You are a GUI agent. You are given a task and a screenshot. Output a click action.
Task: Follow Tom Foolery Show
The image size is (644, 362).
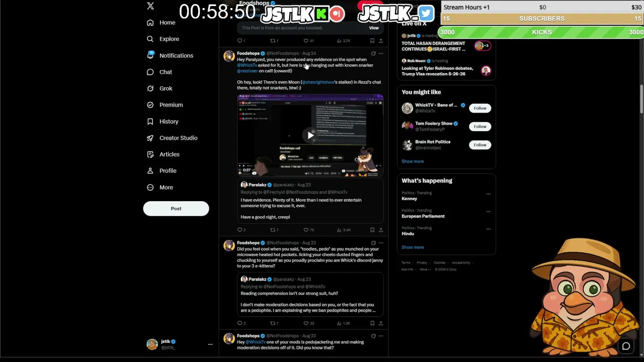coord(480,126)
